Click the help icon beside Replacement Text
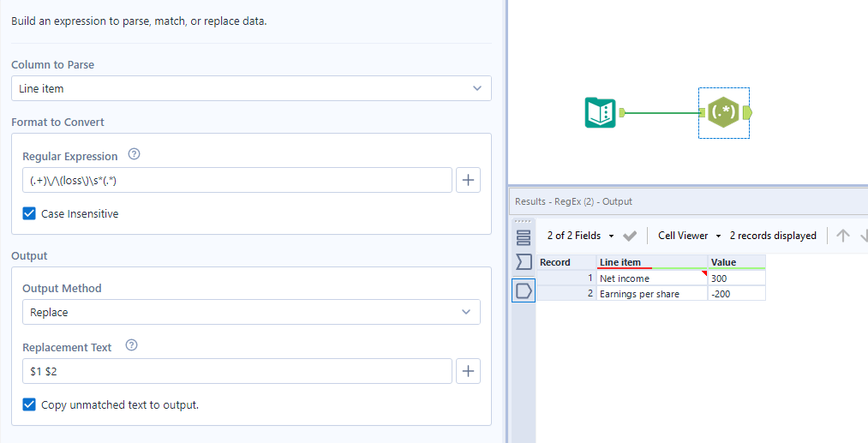Viewport: 868px width, 443px height. pyautogui.click(x=131, y=345)
